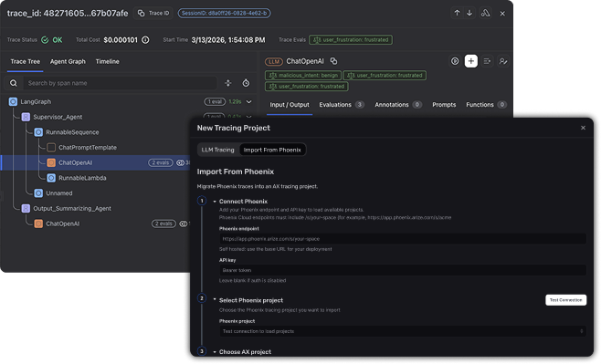Click the LangGraph chain span icon
601x364 pixels.
[13, 102]
